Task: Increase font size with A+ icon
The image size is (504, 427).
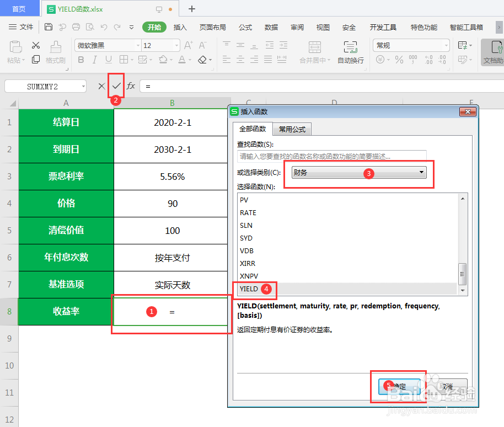Action: (189, 45)
